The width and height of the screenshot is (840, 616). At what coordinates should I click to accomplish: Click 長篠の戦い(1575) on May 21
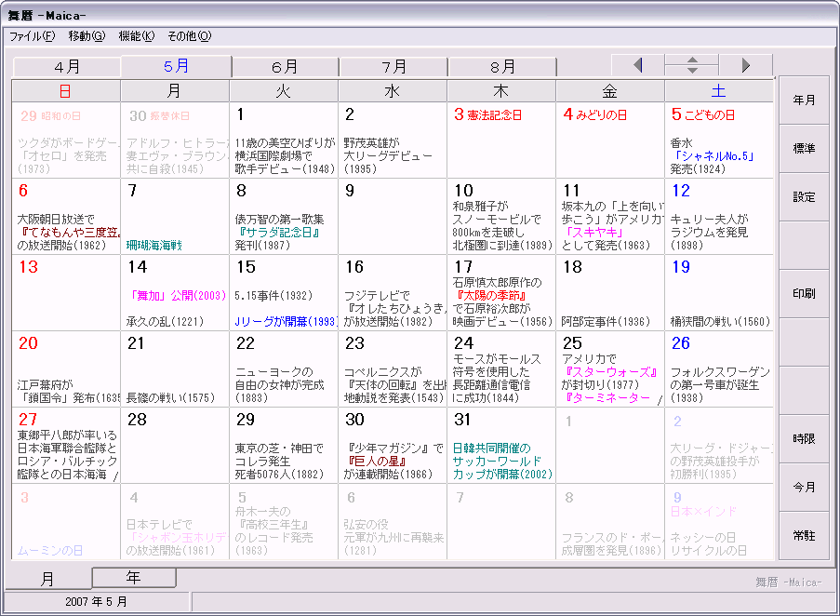click(x=170, y=398)
